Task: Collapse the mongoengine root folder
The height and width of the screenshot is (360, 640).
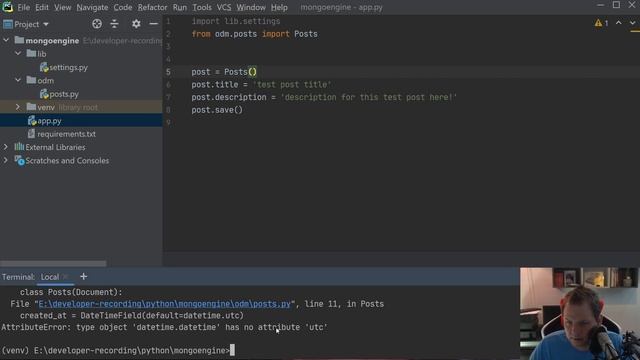Action: (x=6, y=40)
